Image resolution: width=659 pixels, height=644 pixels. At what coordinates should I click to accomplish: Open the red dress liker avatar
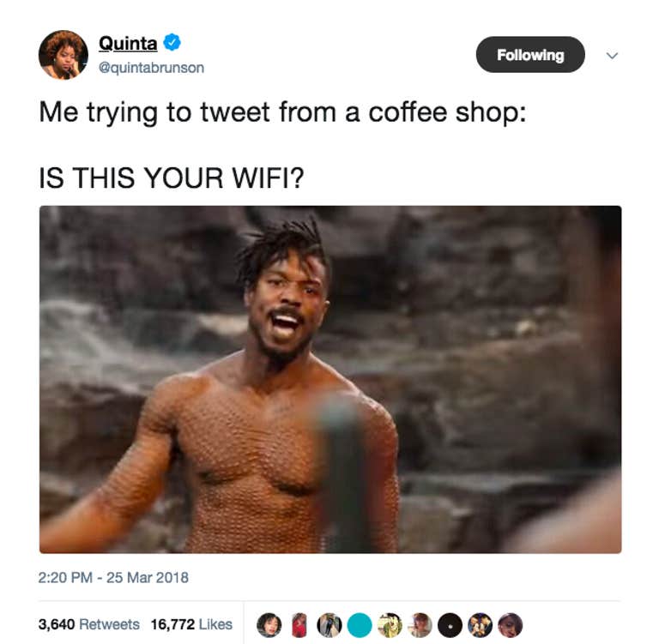[x=299, y=625]
